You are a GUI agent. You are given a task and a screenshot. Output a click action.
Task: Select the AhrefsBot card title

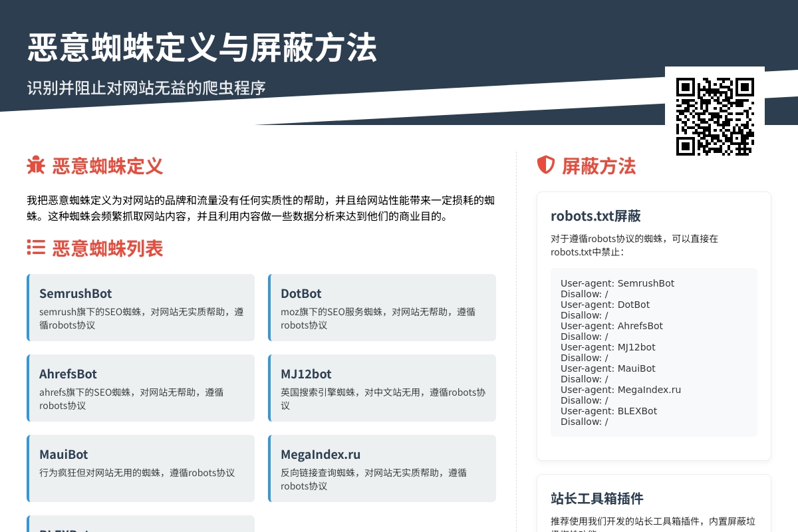pos(68,374)
